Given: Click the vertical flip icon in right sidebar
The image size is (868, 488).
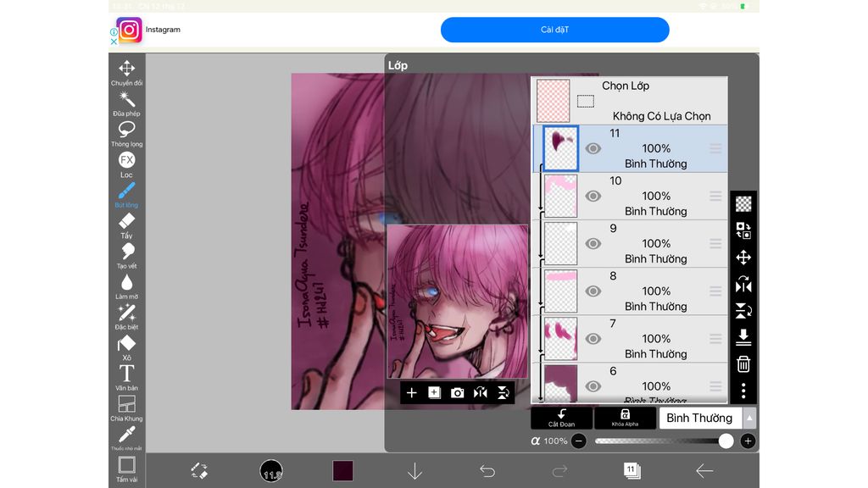Looking at the screenshot, I should (743, 311).
